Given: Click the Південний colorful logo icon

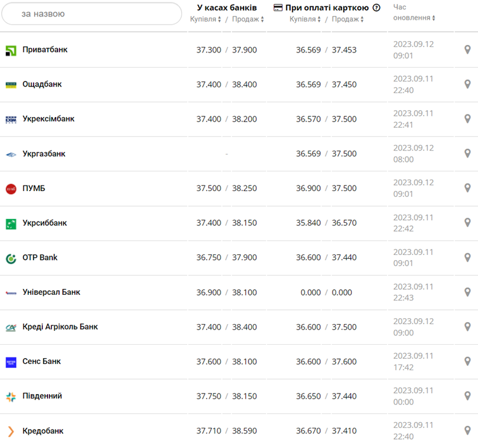Looking at the screenshot, I should pyautogui.click(x=11, y=397).
